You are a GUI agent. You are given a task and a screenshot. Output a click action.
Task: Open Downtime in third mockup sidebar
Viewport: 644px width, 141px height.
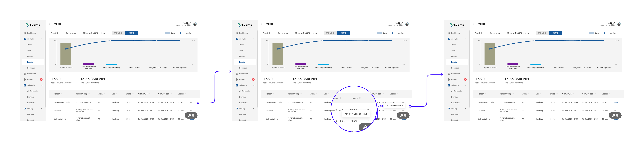(455, 103)
